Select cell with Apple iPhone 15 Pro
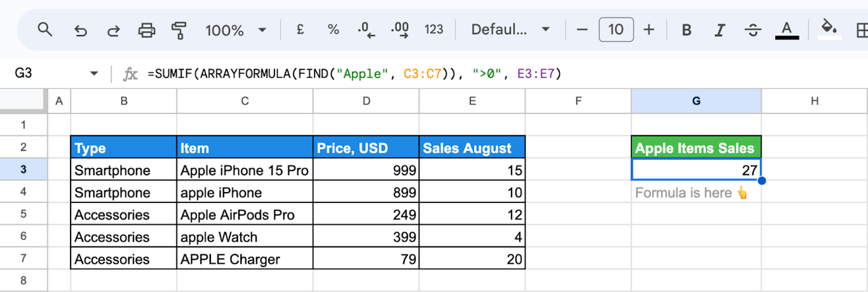 point(245,170)
